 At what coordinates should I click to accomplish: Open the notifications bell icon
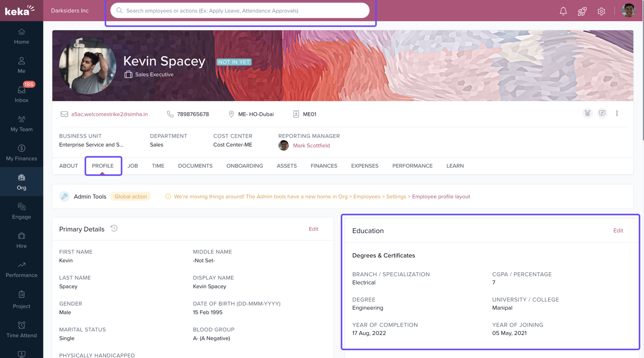pos(563,11)
